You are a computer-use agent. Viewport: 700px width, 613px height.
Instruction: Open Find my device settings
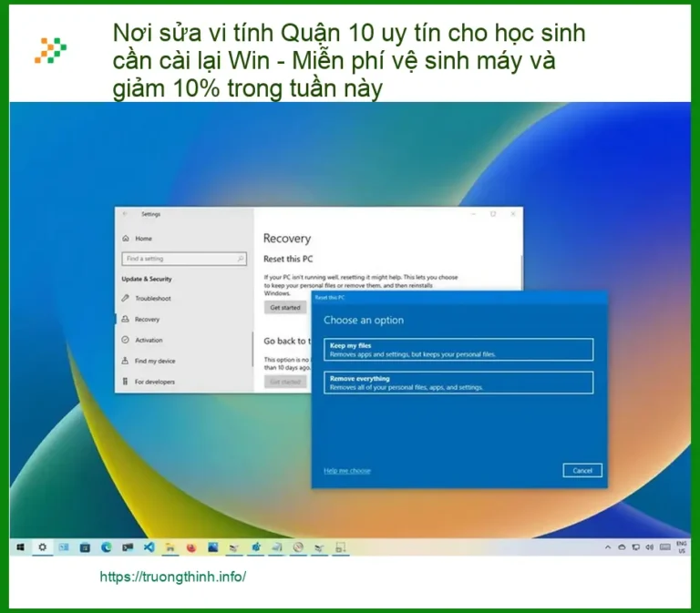pos(155,361)
